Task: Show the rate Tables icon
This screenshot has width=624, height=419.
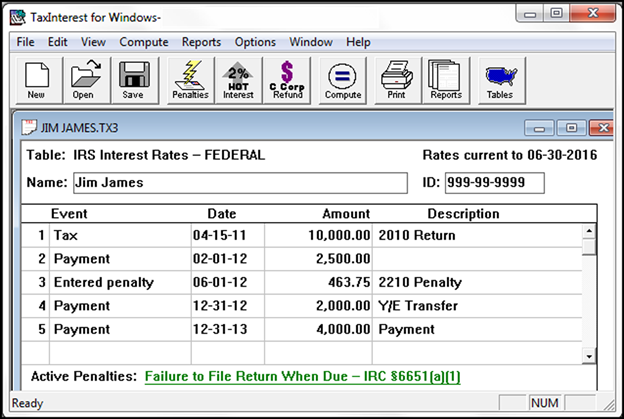Action: [x=500, y=80]
